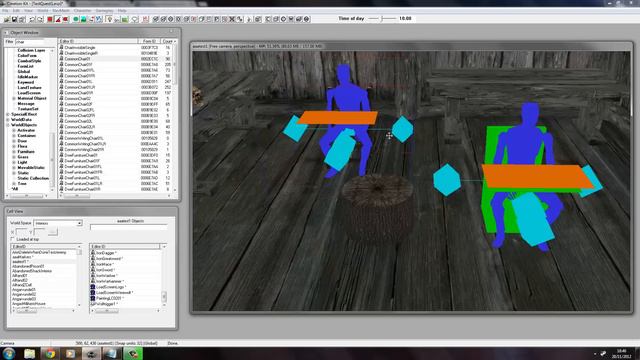Click the speech bubble dialogue icon
Screen dimensions: 640x360
coord(135,19)
